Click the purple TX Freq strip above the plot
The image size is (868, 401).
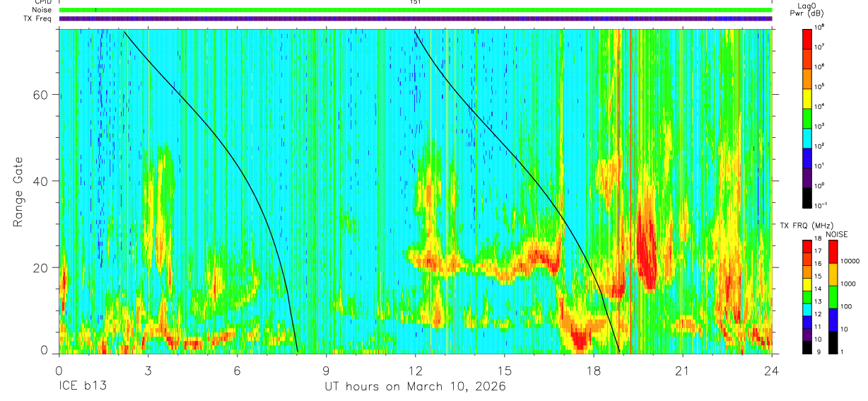(416, 18)
